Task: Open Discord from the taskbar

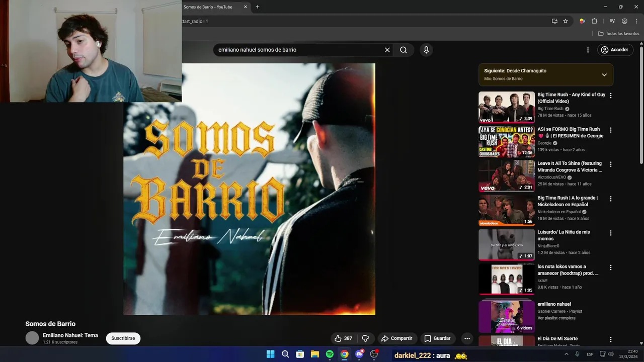Action: [x=359, y=354]
